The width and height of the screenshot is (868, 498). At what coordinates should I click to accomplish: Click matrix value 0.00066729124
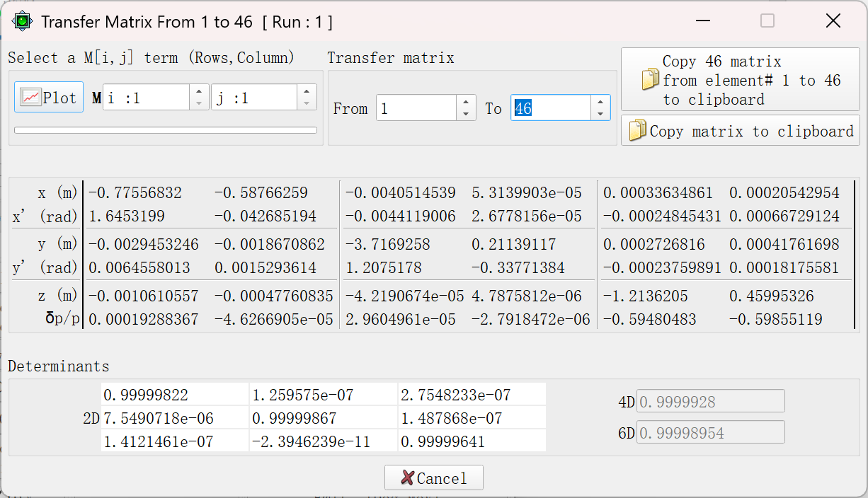(x=784, y=216)
